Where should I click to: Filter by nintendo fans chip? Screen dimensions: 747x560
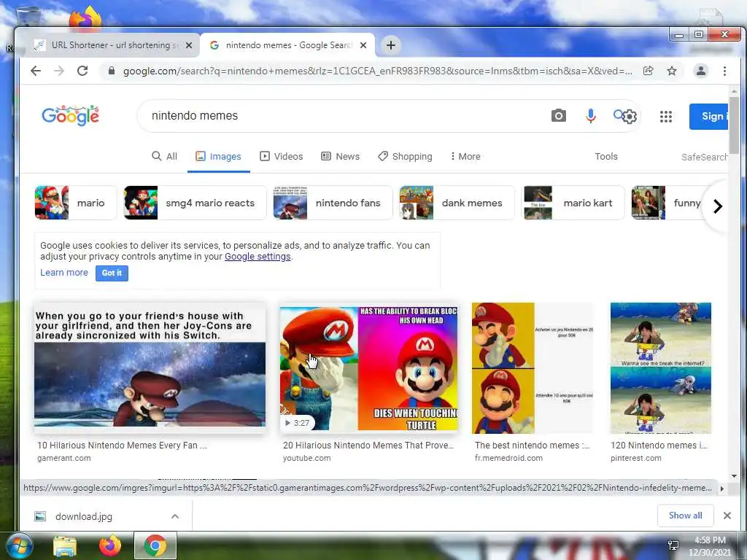[x=333, y=203]
